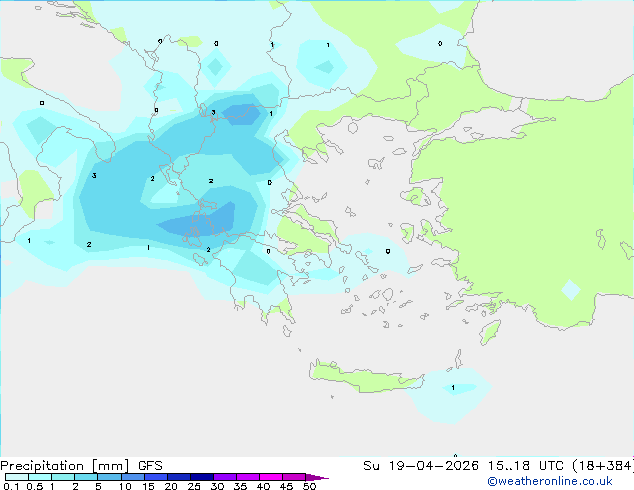Image resolution: width=634 pixels, height=490 pixels.
Task: Click the over-50 arrow tip of legend
Action: 317,477
